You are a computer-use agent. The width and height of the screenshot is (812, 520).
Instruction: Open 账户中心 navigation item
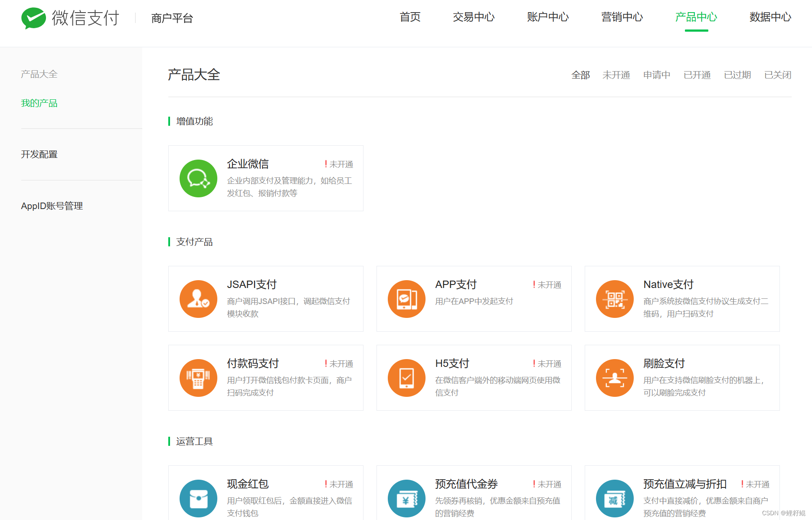pos(548,17)
